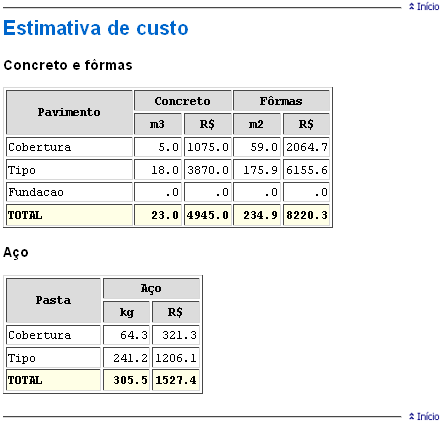This screenshot has width=440, height=423.
Task: Click the bottom Início up-arrow icon
Action: click(x=412, y=416)
